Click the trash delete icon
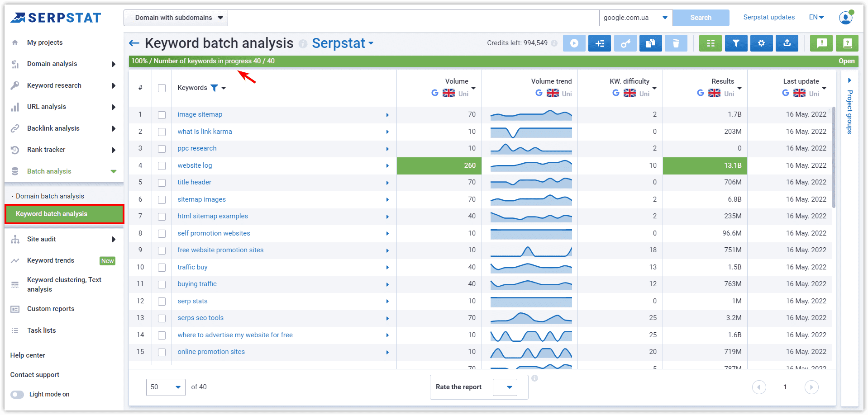Screen dimensions: 868x415 click(676, 43)
